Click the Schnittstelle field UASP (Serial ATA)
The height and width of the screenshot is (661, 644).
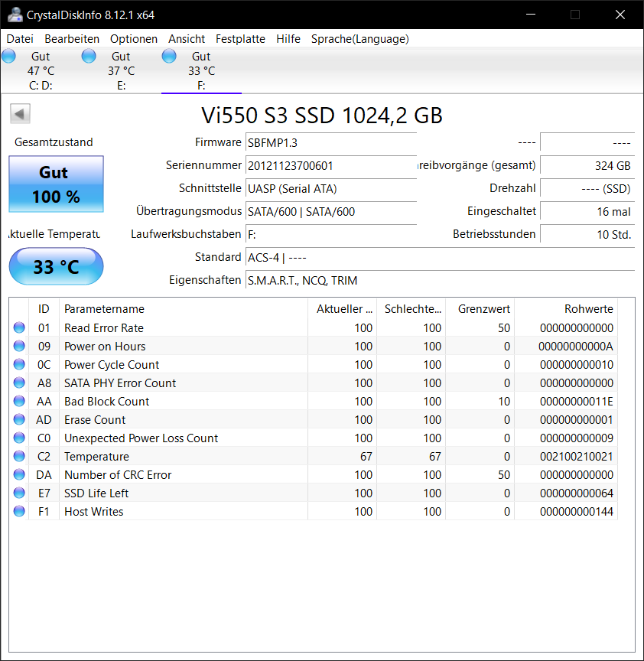(x=331, y=188)
